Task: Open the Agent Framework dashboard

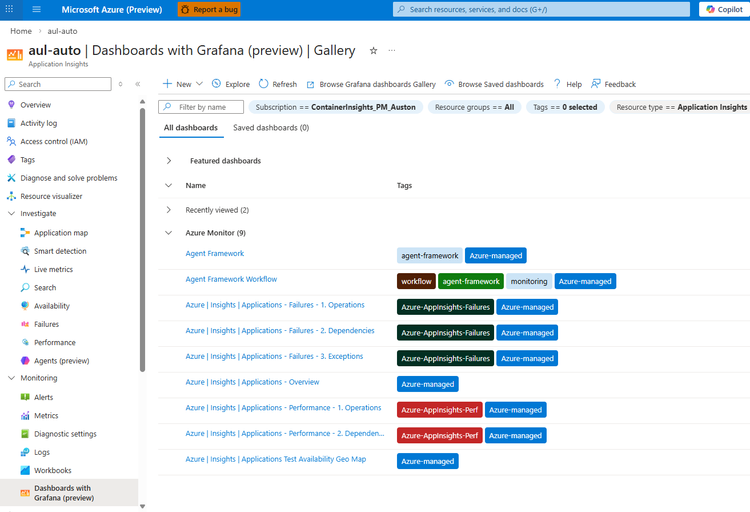Action: (x=215, y=254)
